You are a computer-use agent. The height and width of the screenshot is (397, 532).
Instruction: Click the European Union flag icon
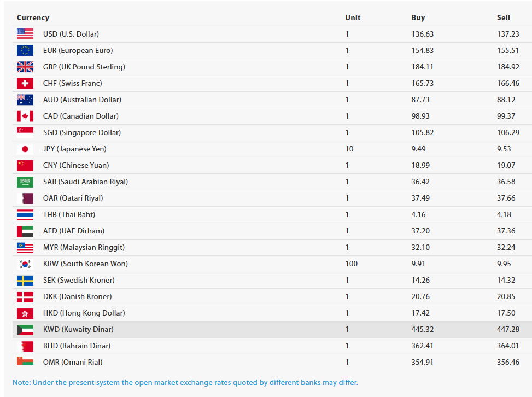(25, 50)
